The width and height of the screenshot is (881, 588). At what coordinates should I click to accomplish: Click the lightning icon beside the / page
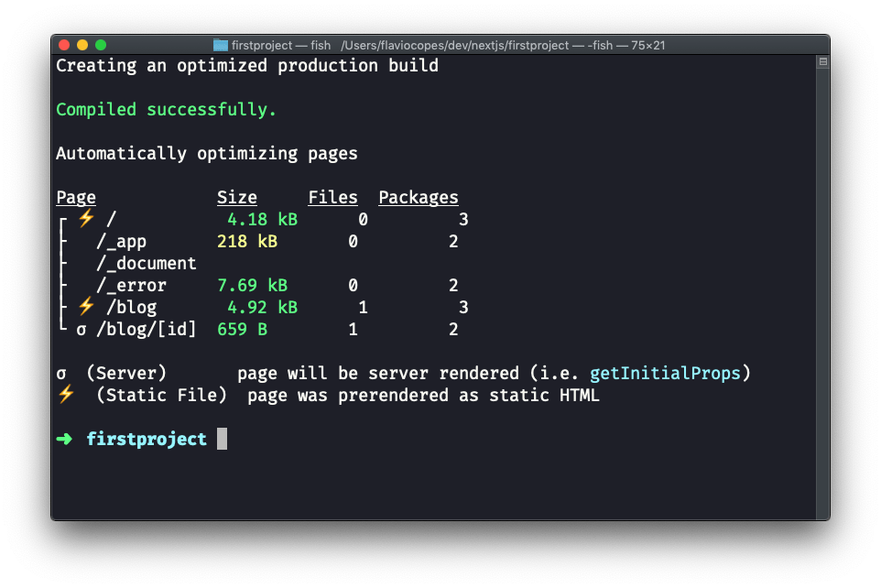tap(86, 219)
